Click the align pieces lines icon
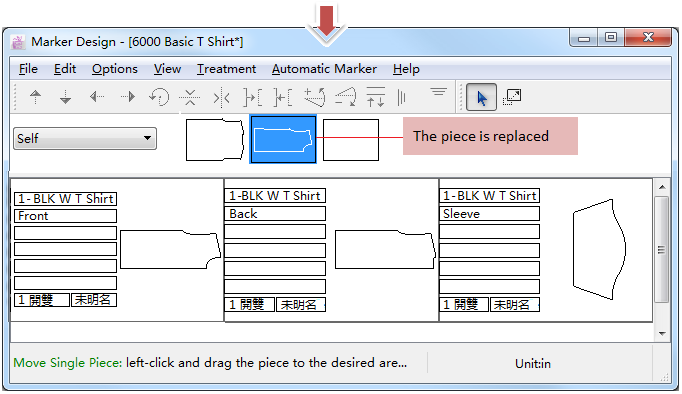 click(438, 92)
